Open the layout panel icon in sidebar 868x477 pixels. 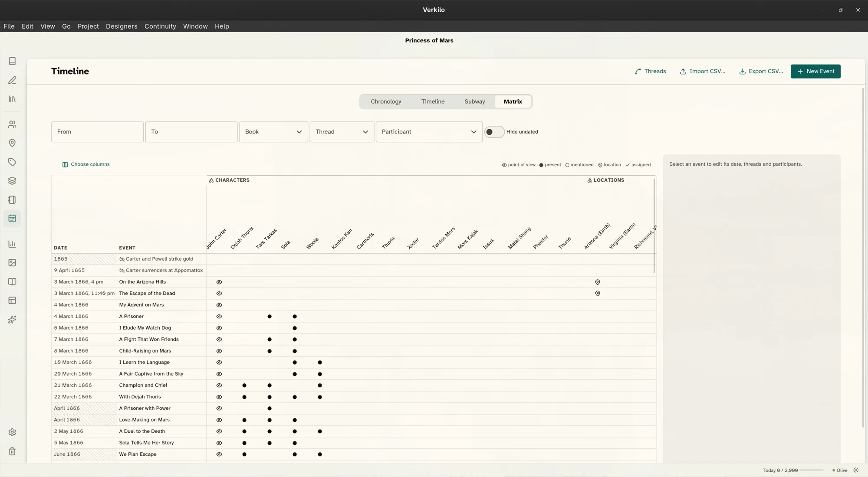[12, 301]
